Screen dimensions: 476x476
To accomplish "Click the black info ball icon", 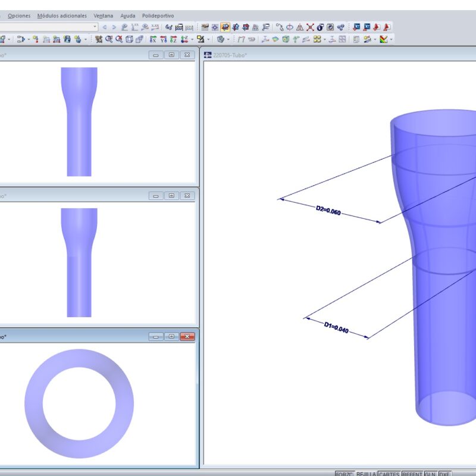I will tap(320, 27).
